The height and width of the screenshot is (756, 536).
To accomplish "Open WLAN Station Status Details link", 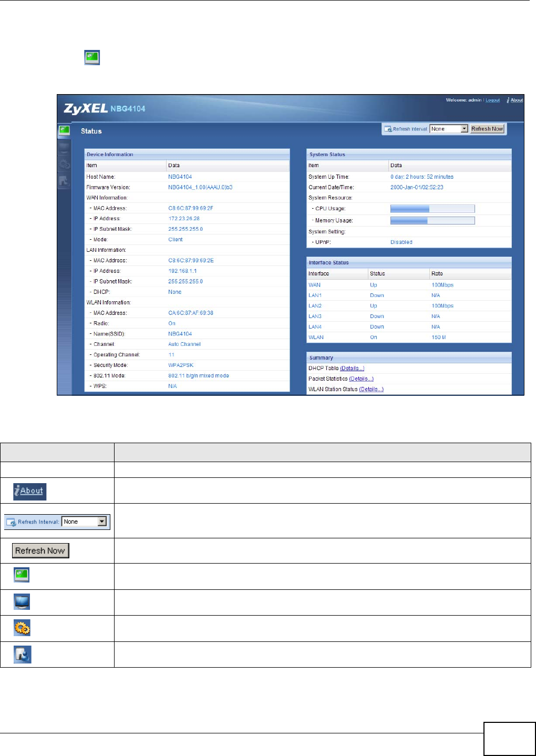I will pyautogui.click(x=372, y=389).
